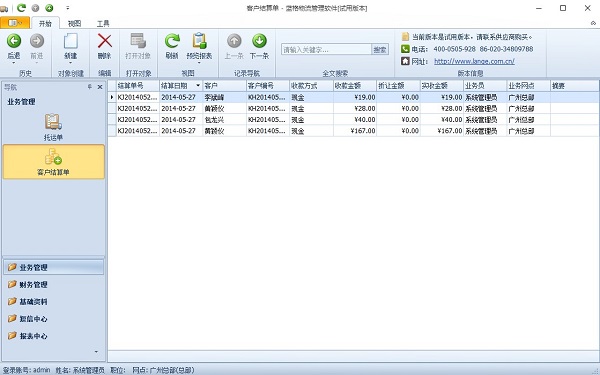The image size is (600, 375).
Task: Sort by the 结算单号 column header
Action: [137, 86]
